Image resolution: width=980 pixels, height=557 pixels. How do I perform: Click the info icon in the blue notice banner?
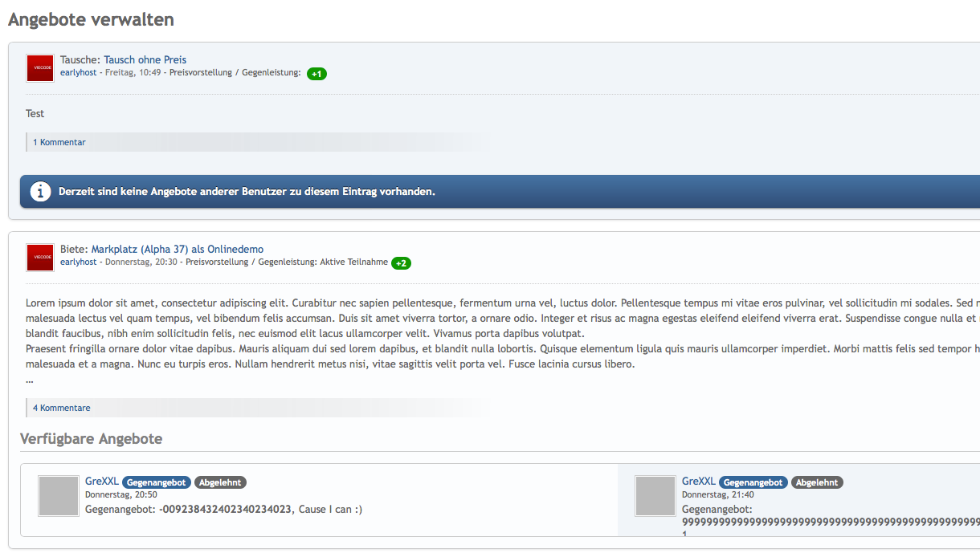coord(40,192)
